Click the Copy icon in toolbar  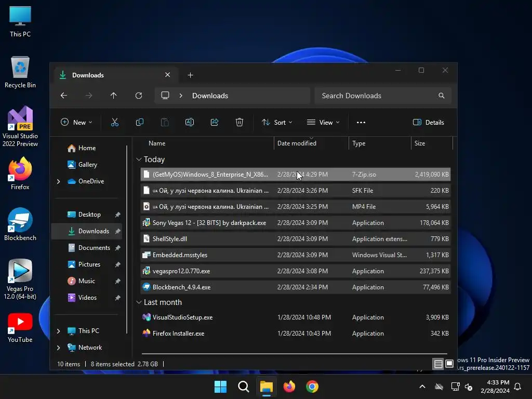139,123
